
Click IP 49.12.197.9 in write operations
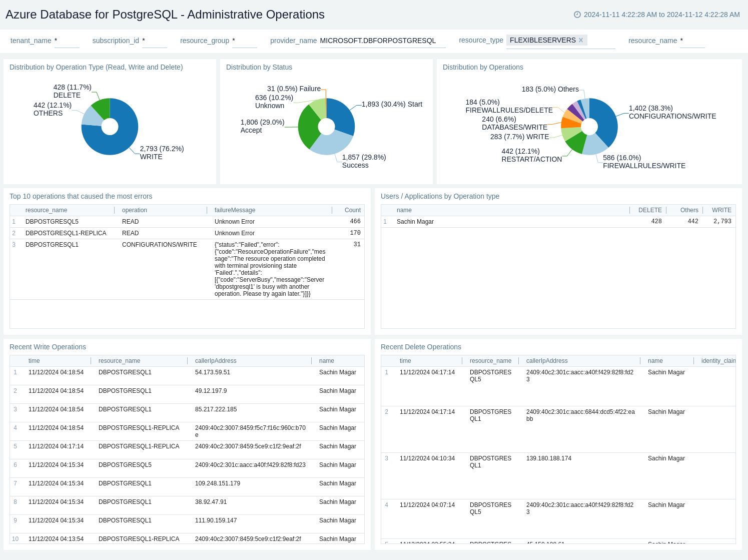coord(211,391)
